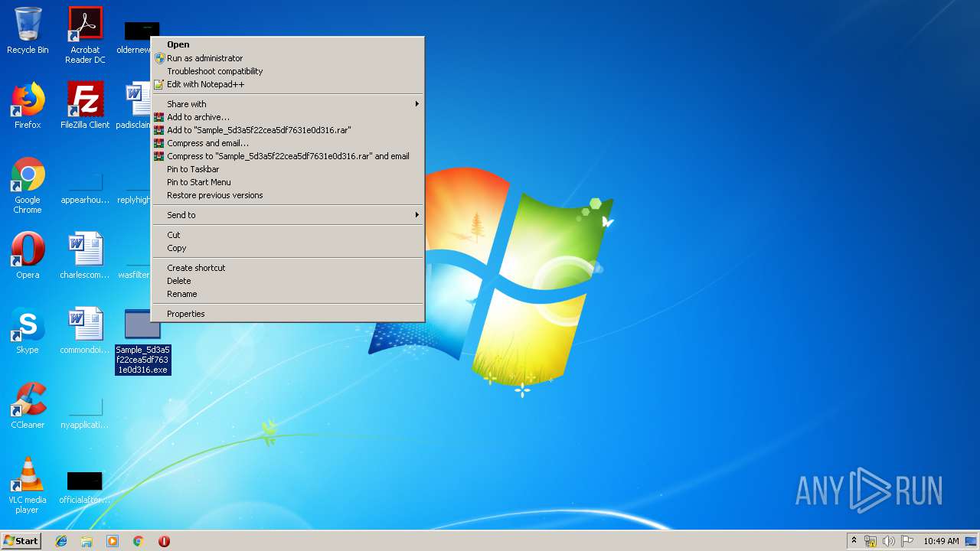Select the Opera desktop shortcut
Image resolution: width=980 pixels, height=551 pixels.
28,256
